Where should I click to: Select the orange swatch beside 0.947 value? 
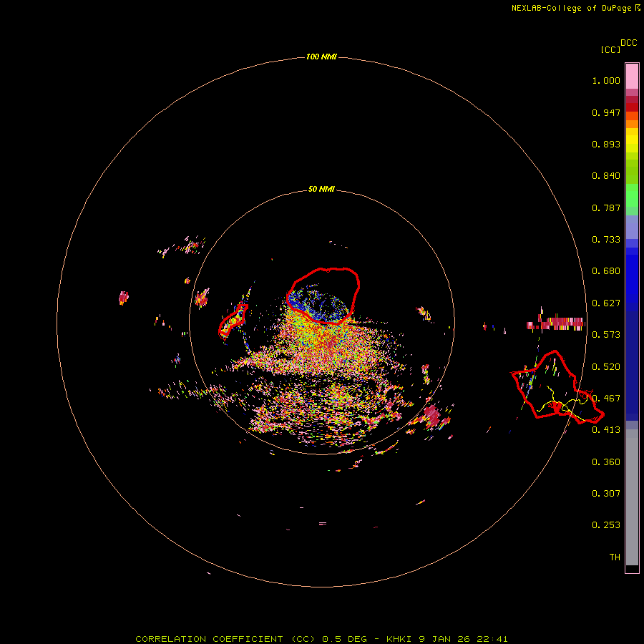(632, 115)
